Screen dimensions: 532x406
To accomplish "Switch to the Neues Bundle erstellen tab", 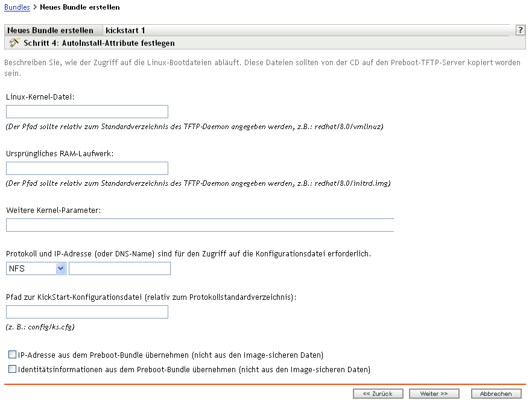I will [51, 30].
